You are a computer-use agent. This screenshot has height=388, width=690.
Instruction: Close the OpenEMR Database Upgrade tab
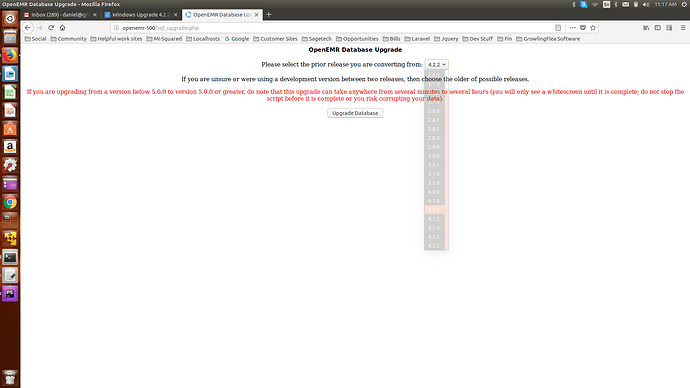pyautogui.click(x=257, y=15)
